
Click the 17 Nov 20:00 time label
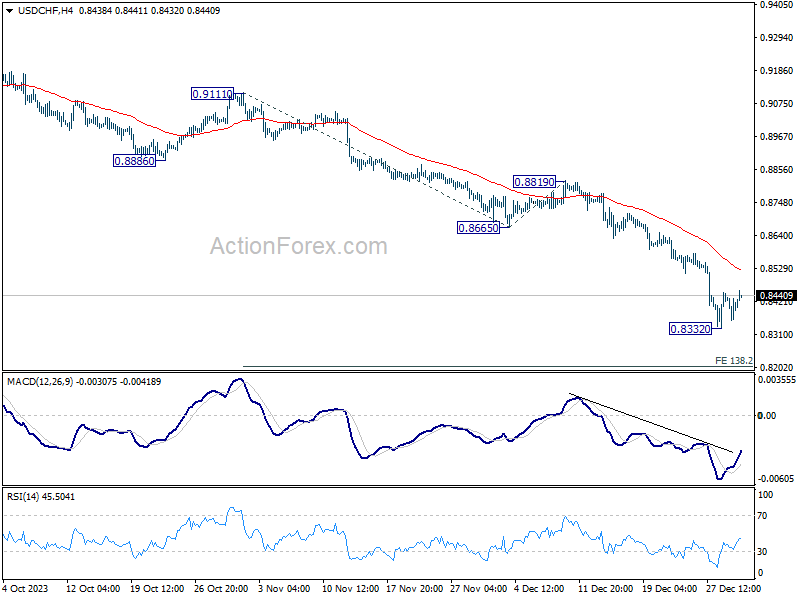coord(415,589)
